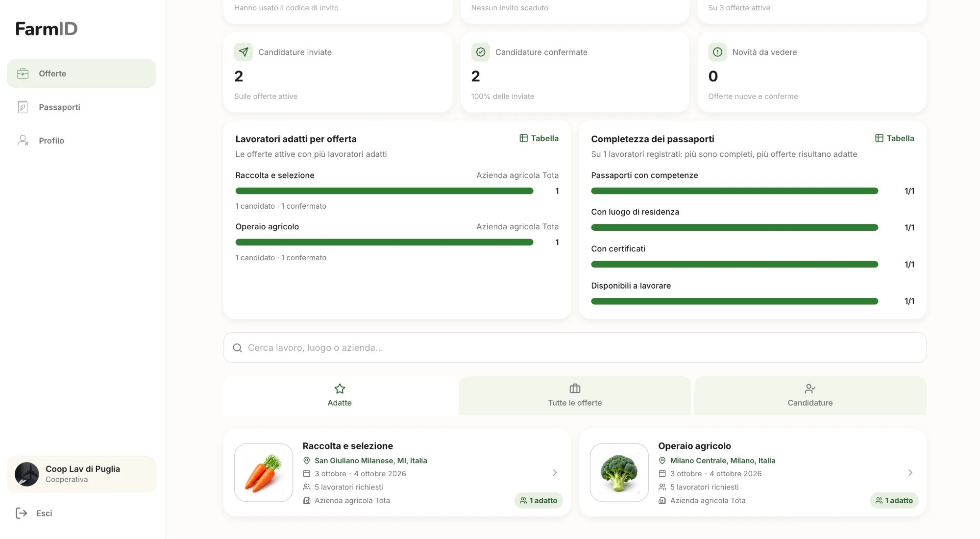Open the Raccolta e selezione offer title
The image size is (980, 539).
pos(348,446)
